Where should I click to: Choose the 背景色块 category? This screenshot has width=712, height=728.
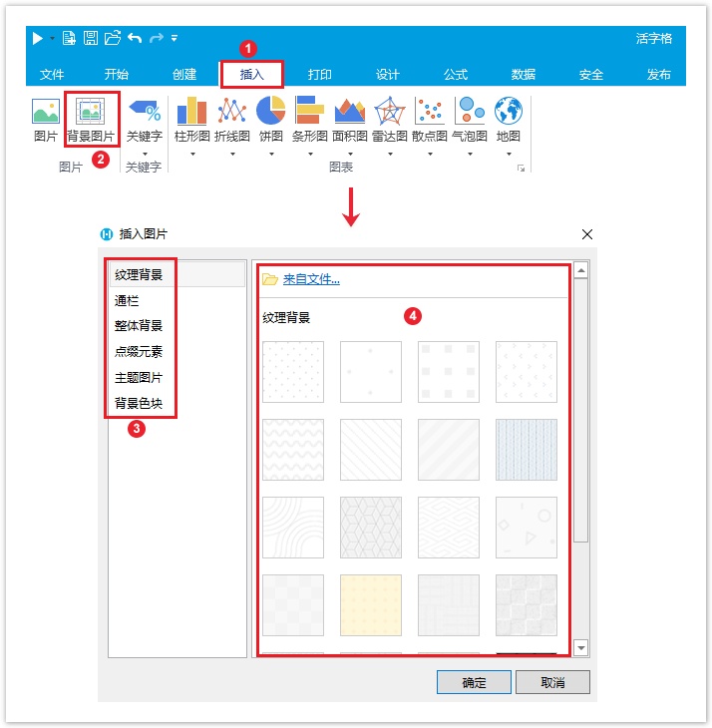[139, 404]
